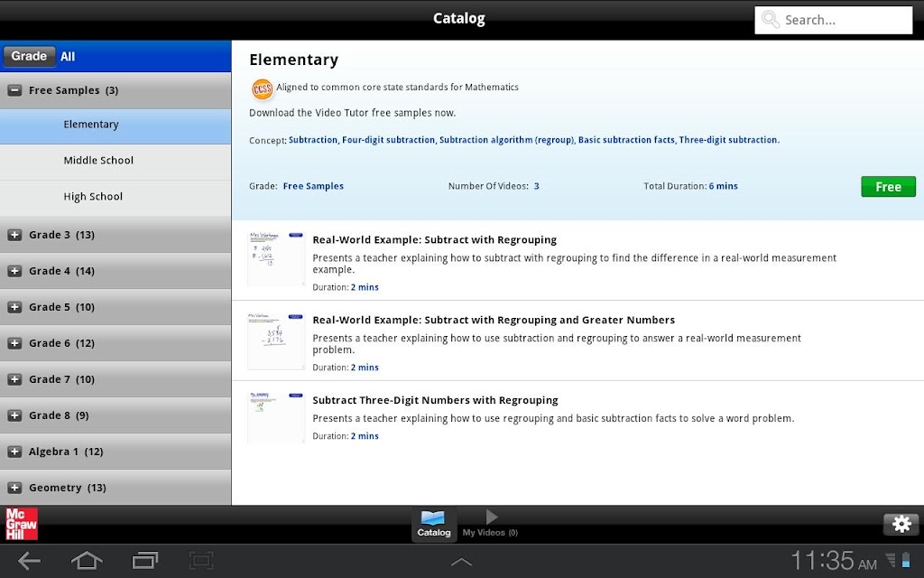Download using the green Free button
This screenshot has height=578, width=924.
(x=888, y=186)
